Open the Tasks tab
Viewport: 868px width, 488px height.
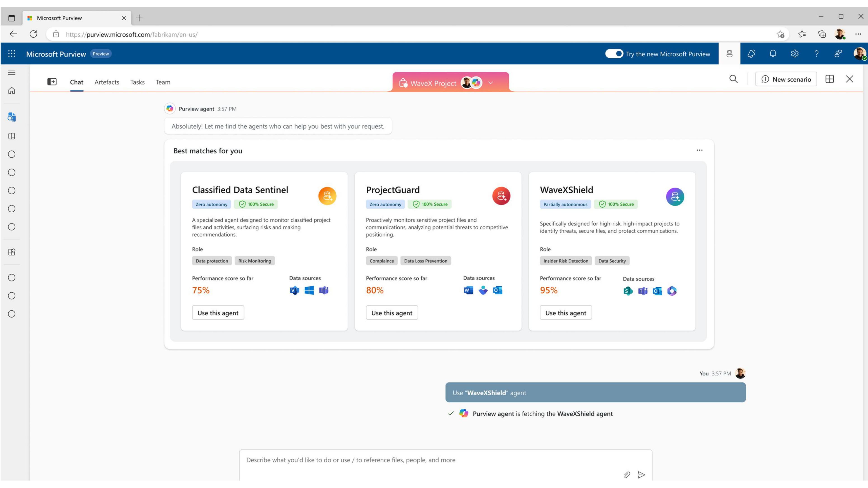[137, 82]
